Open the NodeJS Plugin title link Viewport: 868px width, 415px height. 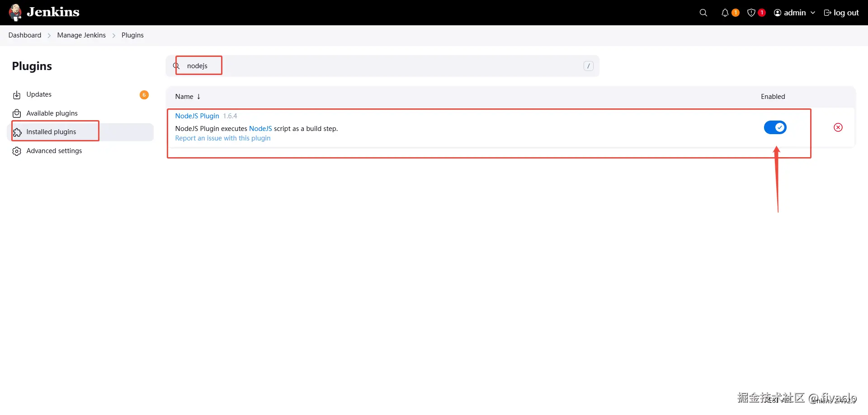(197, 116)
